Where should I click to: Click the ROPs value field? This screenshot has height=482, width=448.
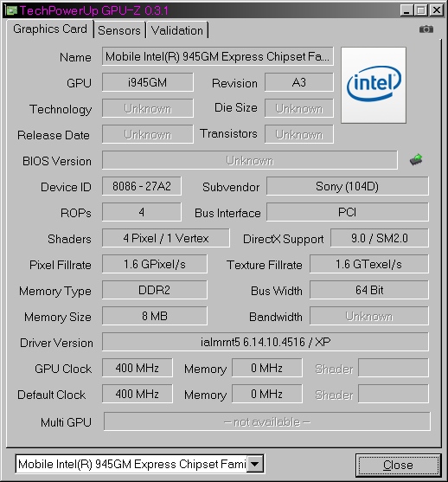(142, 212)
